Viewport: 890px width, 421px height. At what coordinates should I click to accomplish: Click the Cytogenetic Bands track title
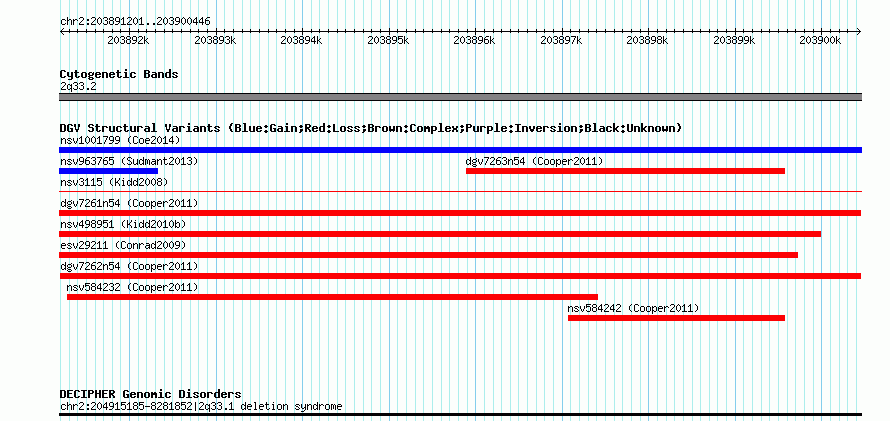point(119,74)
